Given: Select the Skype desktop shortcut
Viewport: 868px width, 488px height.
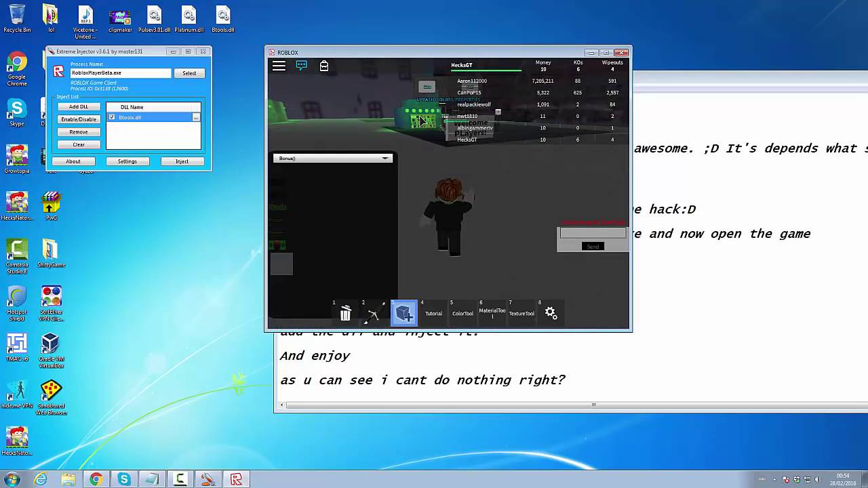Looking at the screenshot, I should (17, 112).
